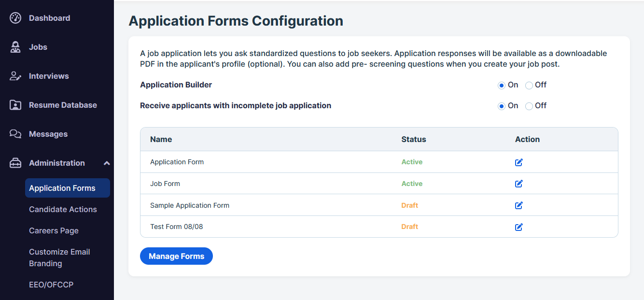Screen dimensions: 644x300
Task: Click the Application Builder label
Action: pyautogui.click(x=176, y=85)
